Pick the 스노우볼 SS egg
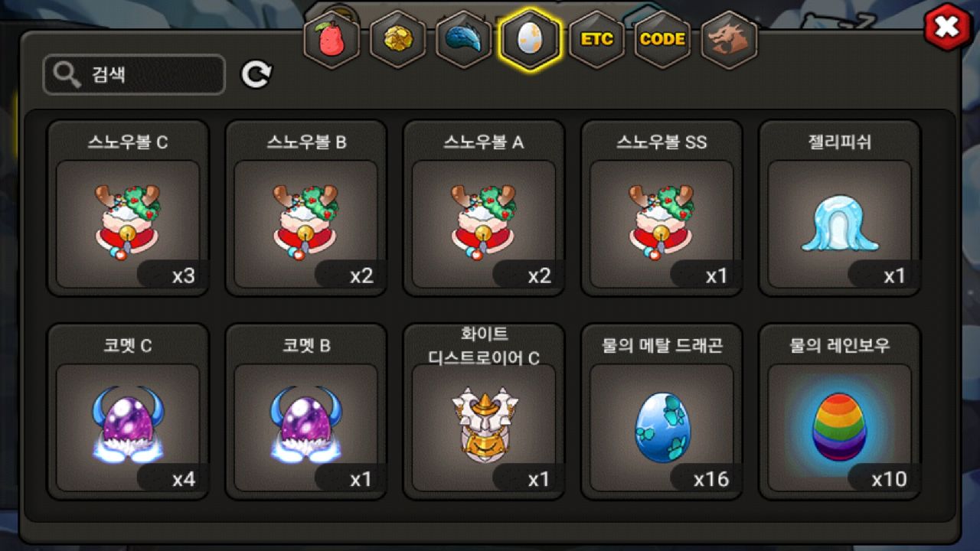This screenshot has width=980, height=551. [661, 208]
